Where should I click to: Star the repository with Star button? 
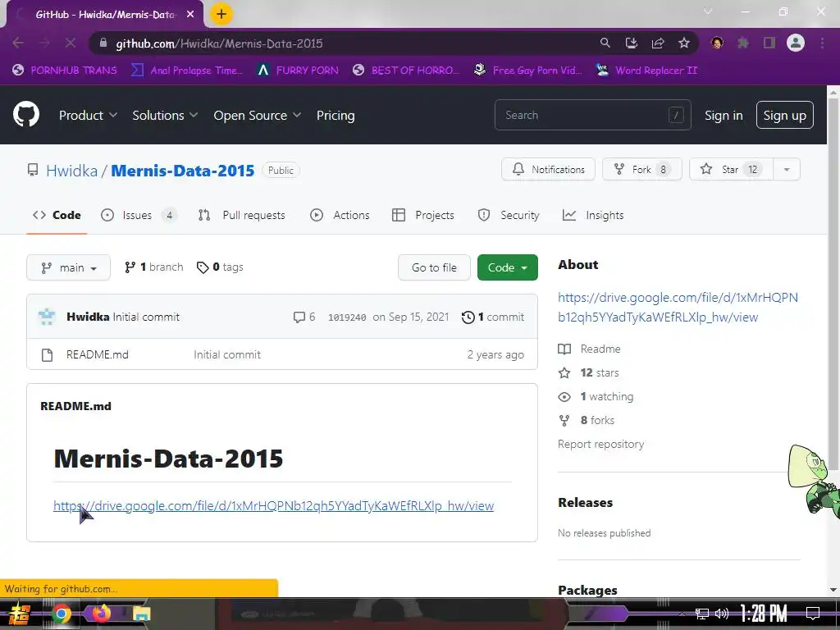pos(731,169)
